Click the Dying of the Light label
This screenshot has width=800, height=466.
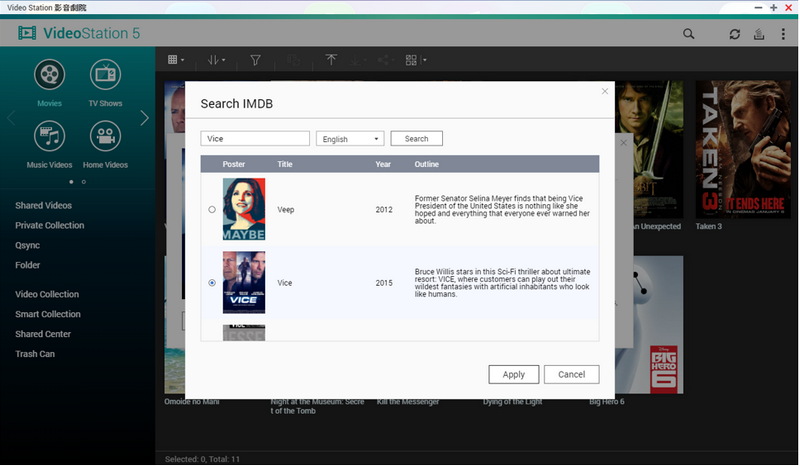tap(512, 402)
